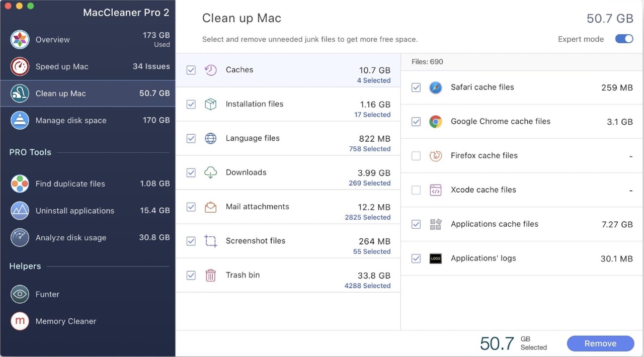The height and width of the screenshot is (357, 644).
Task: Click the '34 Issues' count
Action: point(151,66)
